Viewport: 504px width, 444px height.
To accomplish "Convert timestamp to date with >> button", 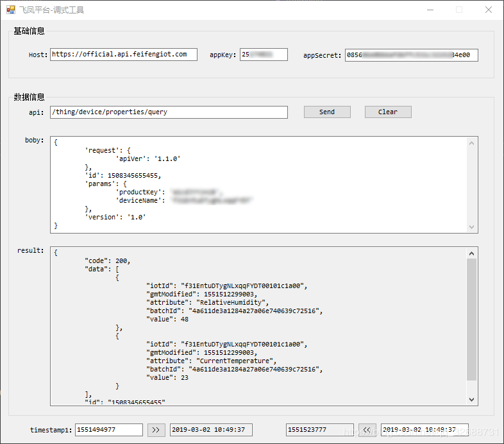I will 156,430.
